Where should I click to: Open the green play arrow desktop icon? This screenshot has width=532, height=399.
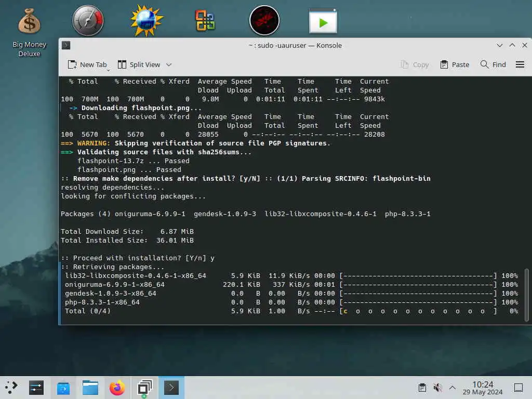click(323, 21)
